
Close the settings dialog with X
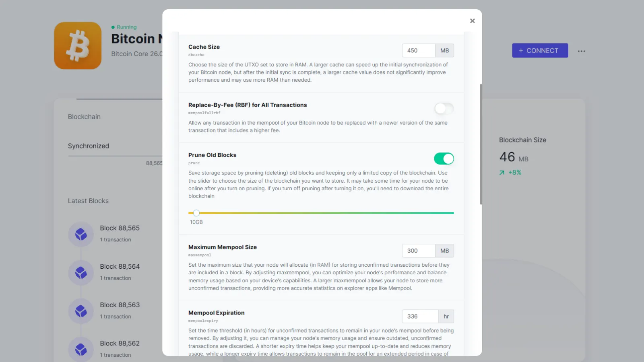pyautogui.click(x=473, y=21)
